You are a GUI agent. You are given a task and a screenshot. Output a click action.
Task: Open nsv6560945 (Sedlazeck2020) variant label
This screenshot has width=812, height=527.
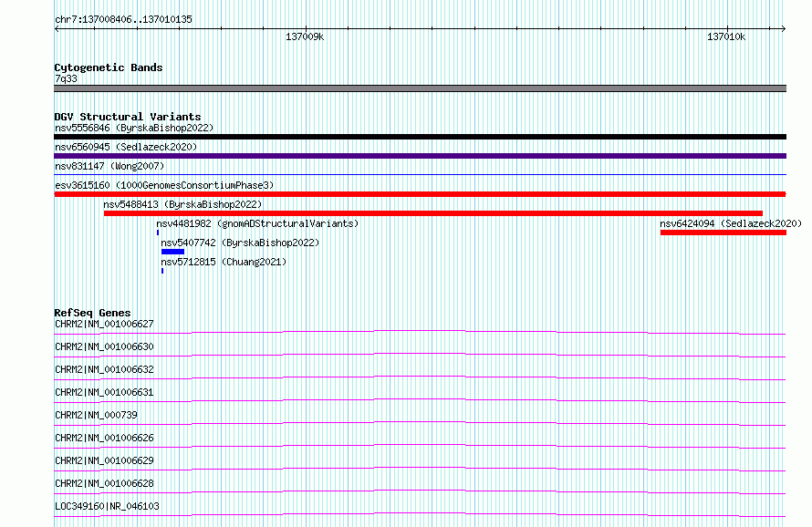coord(126,147)
